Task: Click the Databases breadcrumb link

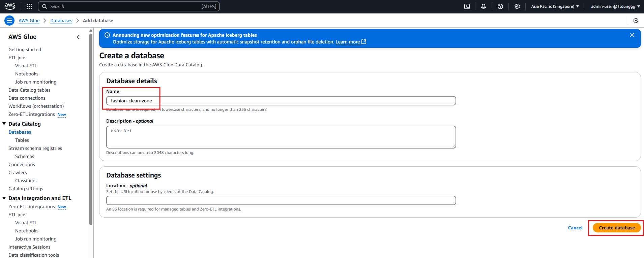Action: (x=61, y=21)
